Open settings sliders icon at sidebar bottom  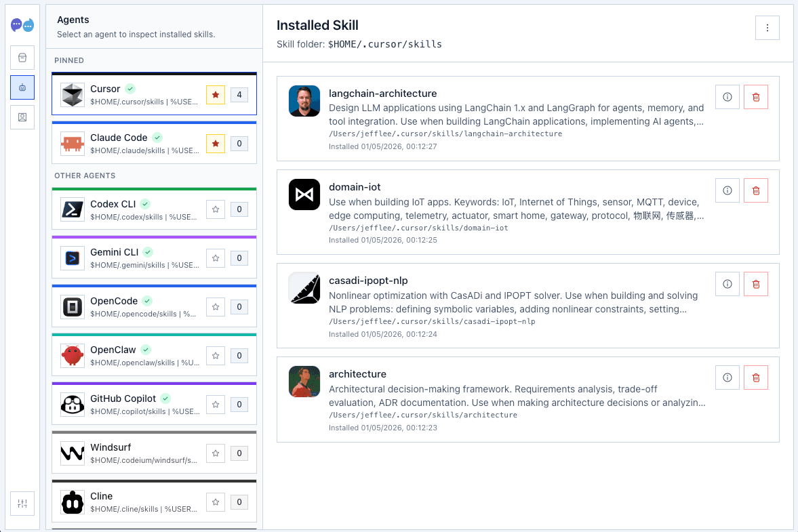coord(22,504)
